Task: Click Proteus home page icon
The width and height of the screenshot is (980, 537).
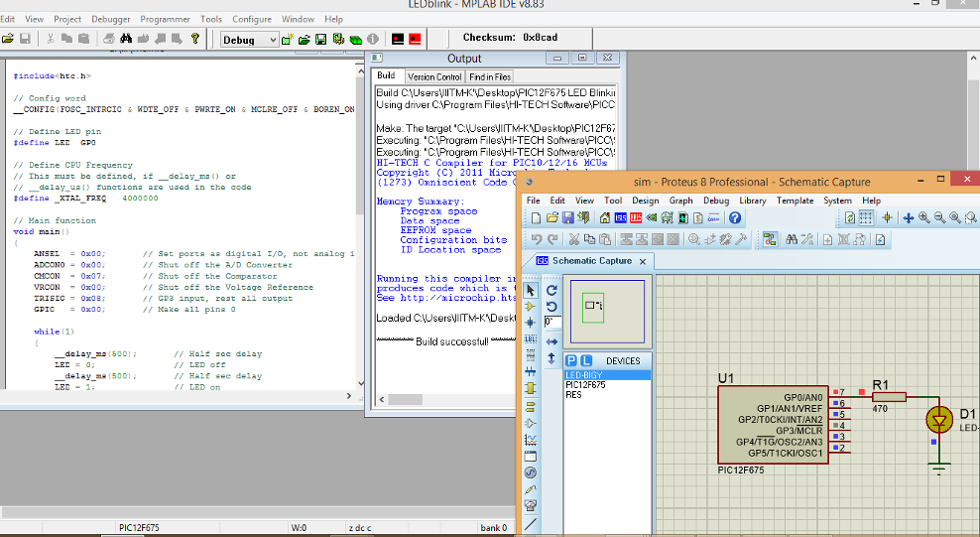Action: point(604,218)
